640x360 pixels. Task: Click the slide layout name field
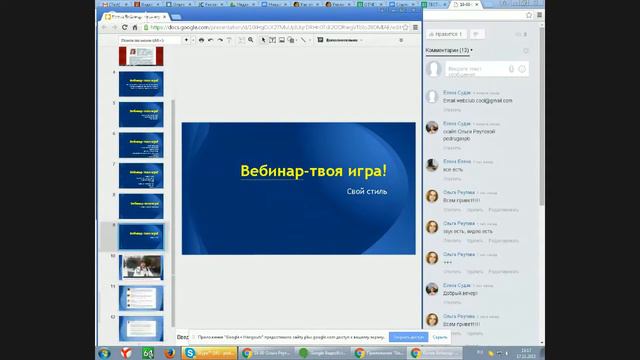coord(149,40)
